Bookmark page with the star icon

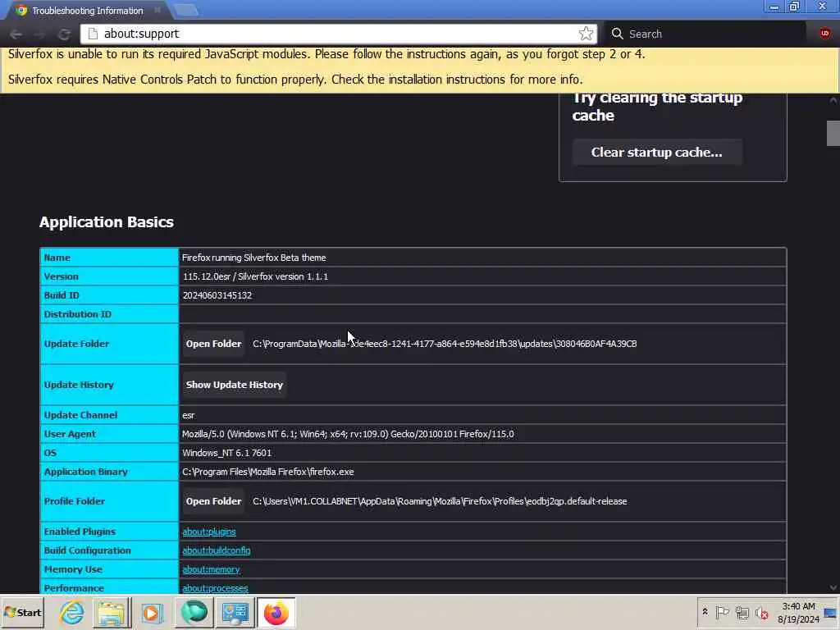pos(586,34)
